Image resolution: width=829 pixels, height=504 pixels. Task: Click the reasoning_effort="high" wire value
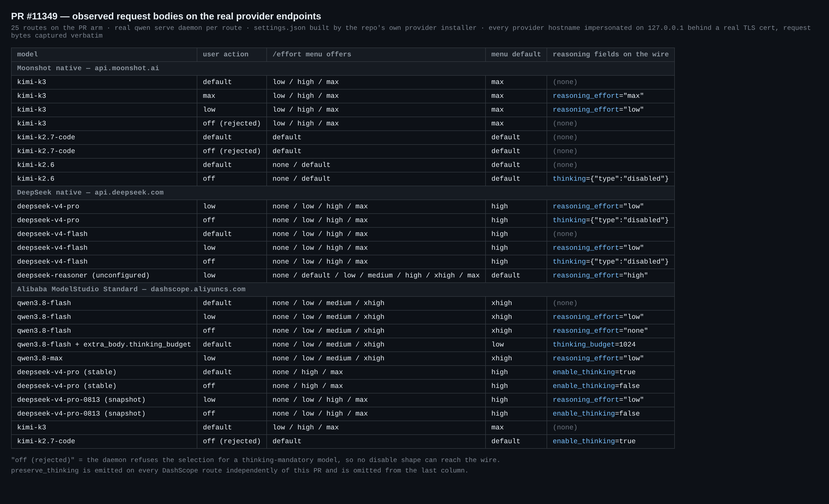(600, 275)
